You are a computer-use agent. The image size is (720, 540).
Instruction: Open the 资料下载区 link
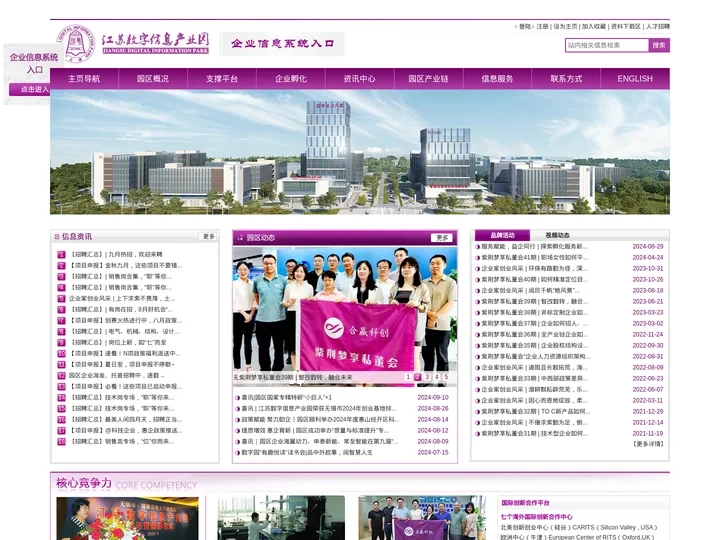coord(625,27)
